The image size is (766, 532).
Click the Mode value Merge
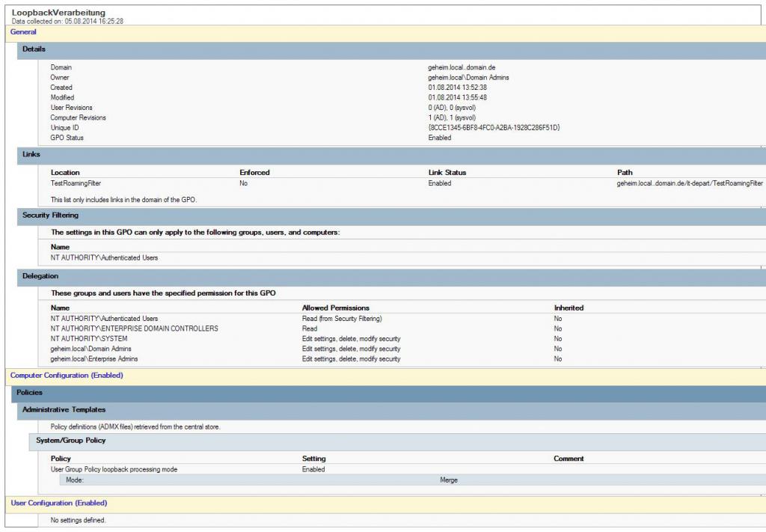click(449, 480)
